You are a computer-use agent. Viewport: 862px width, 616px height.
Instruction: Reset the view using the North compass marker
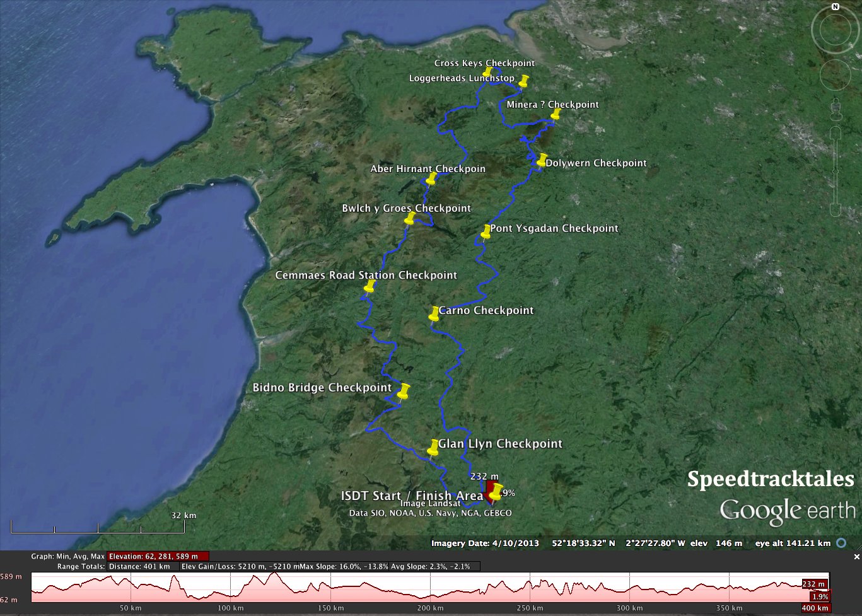tap(836, 7)
